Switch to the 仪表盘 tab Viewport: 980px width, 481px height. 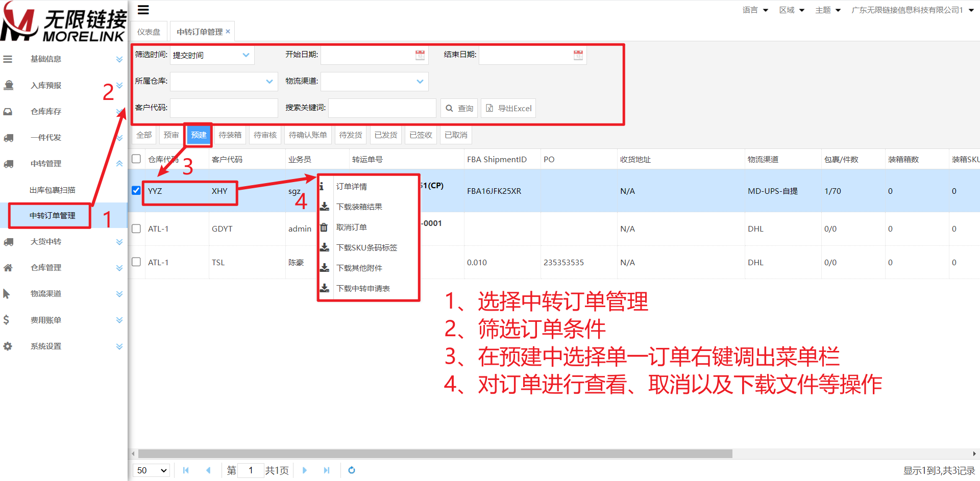point(149,32)
